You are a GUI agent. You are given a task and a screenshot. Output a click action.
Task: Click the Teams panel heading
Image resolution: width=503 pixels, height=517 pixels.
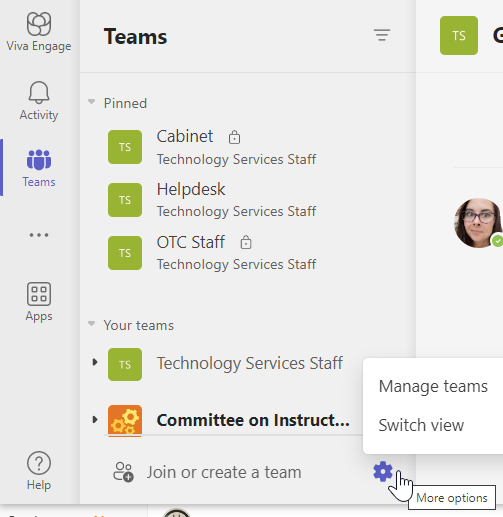point(135,36)
